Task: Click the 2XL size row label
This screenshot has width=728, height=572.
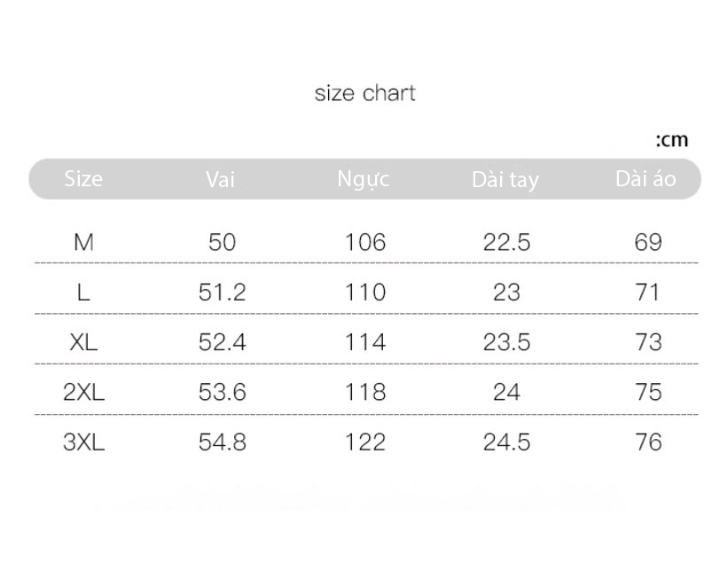Action: click(84, 392)
